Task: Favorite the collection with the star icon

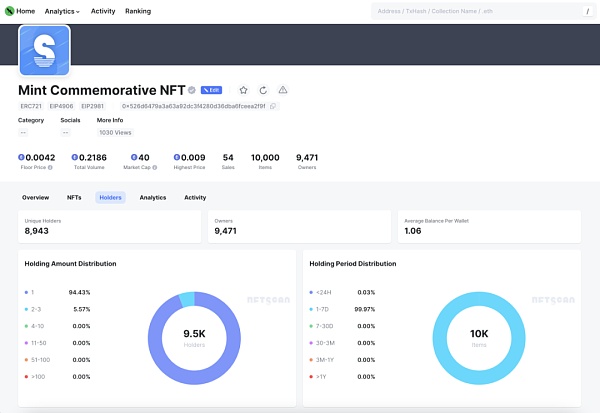Action: click(243, 90)
